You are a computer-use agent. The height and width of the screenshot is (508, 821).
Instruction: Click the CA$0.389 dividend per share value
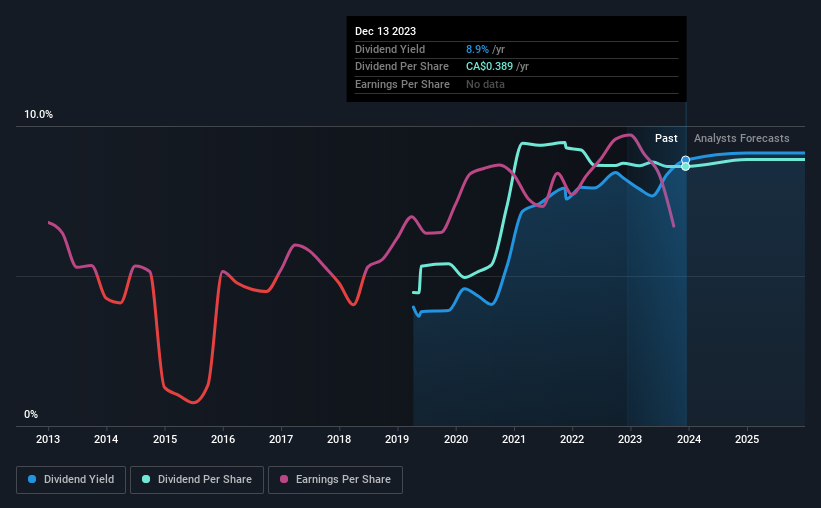(x=490, y=67)
